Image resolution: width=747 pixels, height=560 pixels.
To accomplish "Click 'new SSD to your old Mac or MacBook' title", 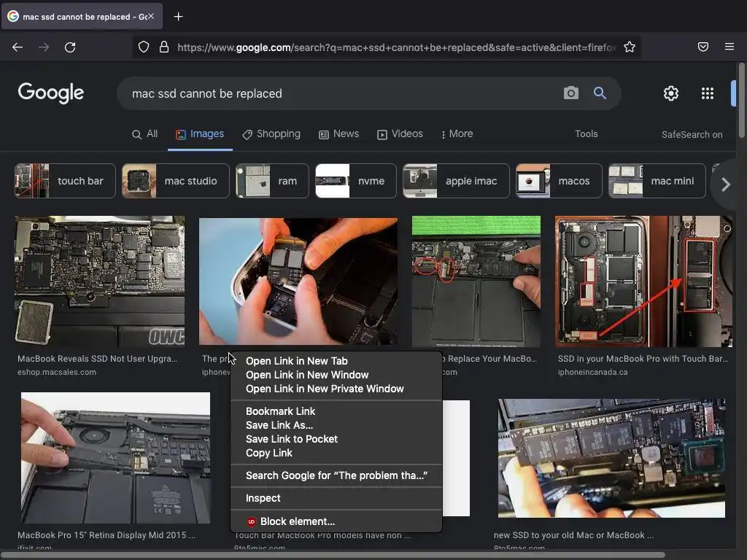I will (573, 535).
